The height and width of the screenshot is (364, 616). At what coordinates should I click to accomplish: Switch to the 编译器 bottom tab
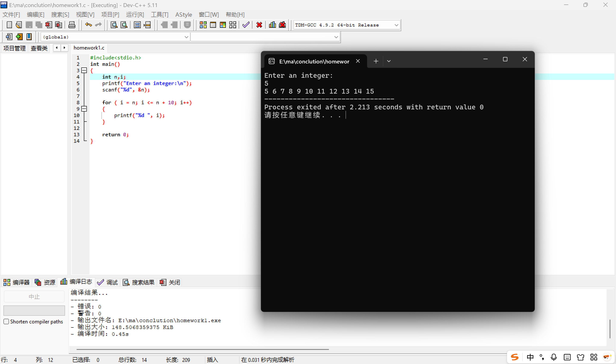[17, 282]
